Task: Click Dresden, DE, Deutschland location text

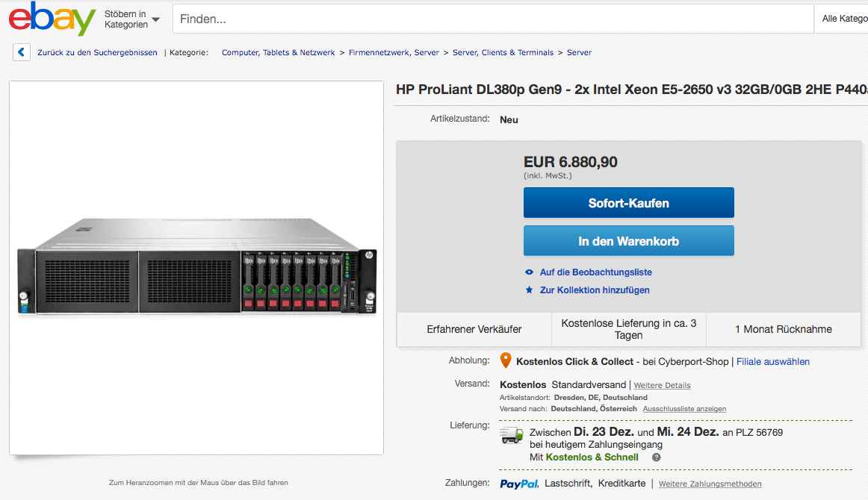Action: [x=601, y=398]
